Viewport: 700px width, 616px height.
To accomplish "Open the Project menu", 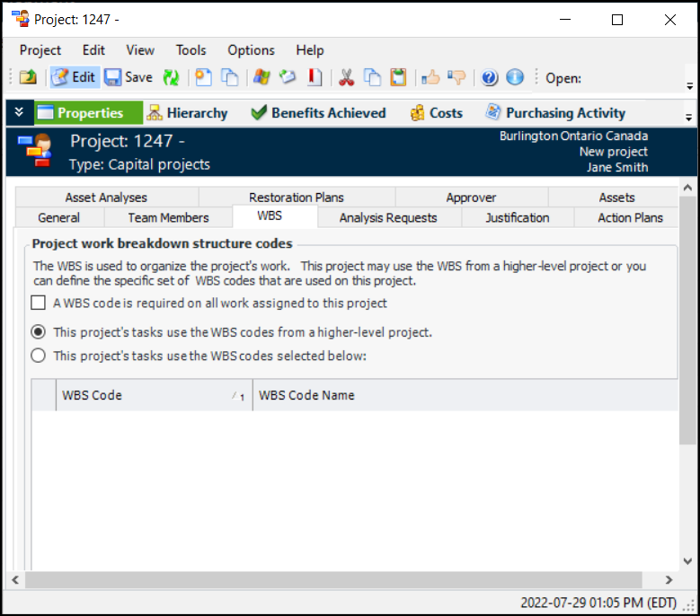I will [x=40, y=50].
